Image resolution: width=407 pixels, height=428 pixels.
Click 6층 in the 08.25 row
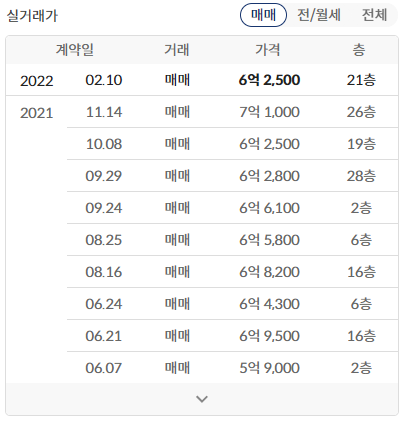361,240
